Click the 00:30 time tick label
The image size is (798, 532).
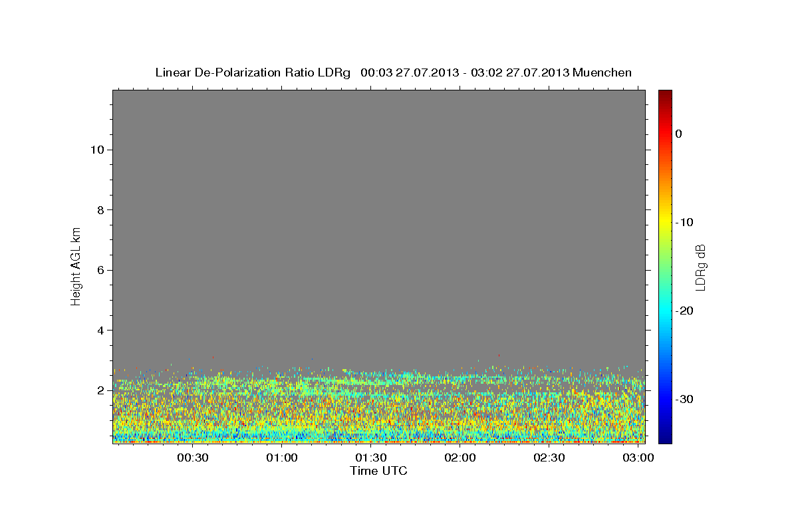pos(193,458)
